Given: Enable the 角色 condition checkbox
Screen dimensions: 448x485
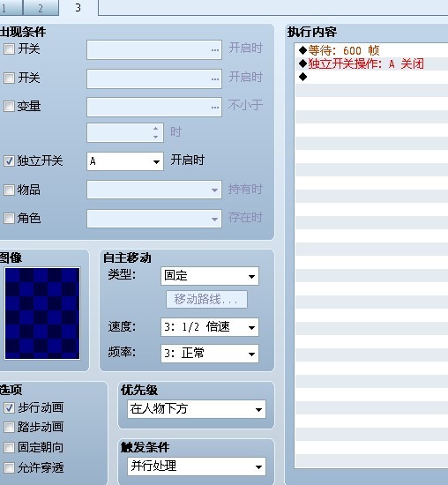Looking at the screenshot, I should point(9,218).
